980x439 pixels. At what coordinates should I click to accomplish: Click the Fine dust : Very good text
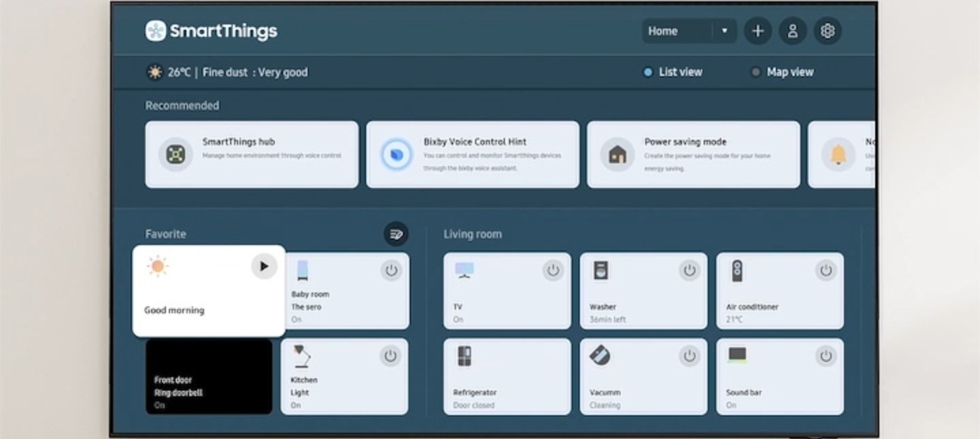[x=255, y=72]
